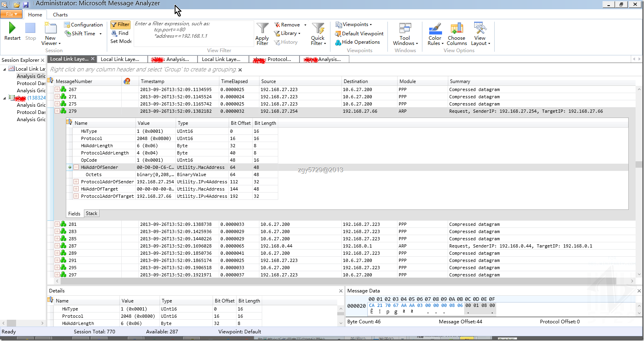Open the Quick Filter icon
Image resolution: width=644 pixels, height=341 pixels.
(x=318, y=28)
